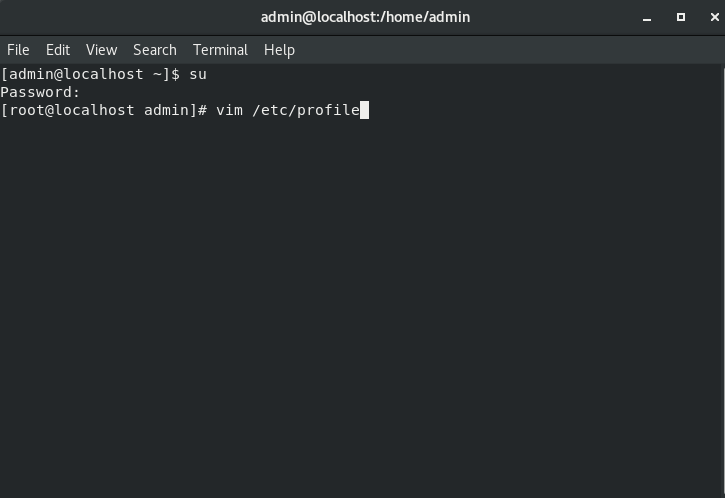Click the block cursor after /etc/profile
This screenshot has width=725, height=498.
point(365,110)
